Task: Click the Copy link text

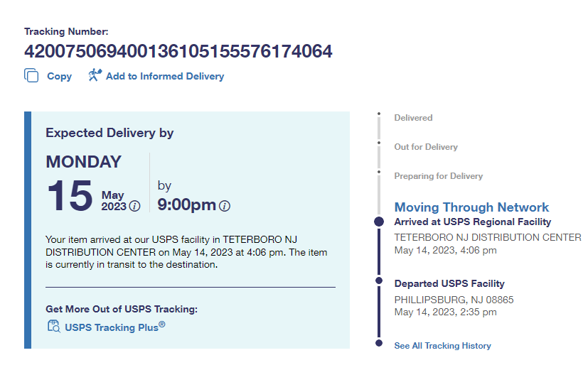Action: [x=59, y=76]
